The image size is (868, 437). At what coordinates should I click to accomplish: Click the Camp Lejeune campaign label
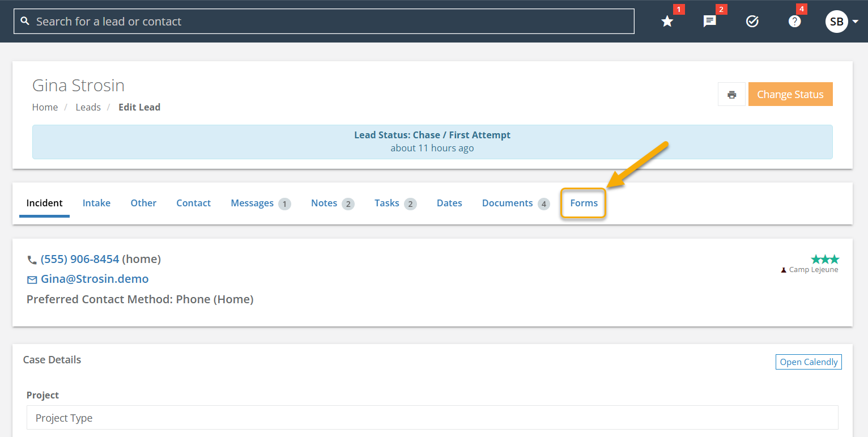tap(814, 270)
